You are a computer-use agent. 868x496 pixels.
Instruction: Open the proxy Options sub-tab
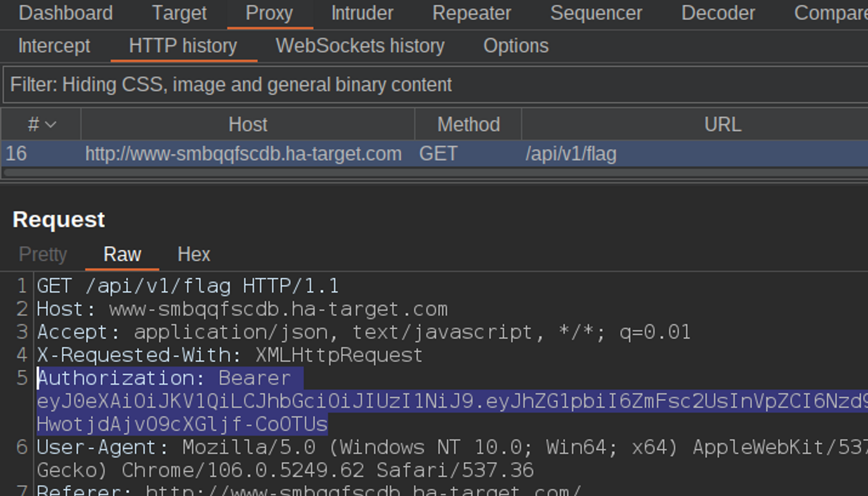pyautogui.click(x=516, y=46)
